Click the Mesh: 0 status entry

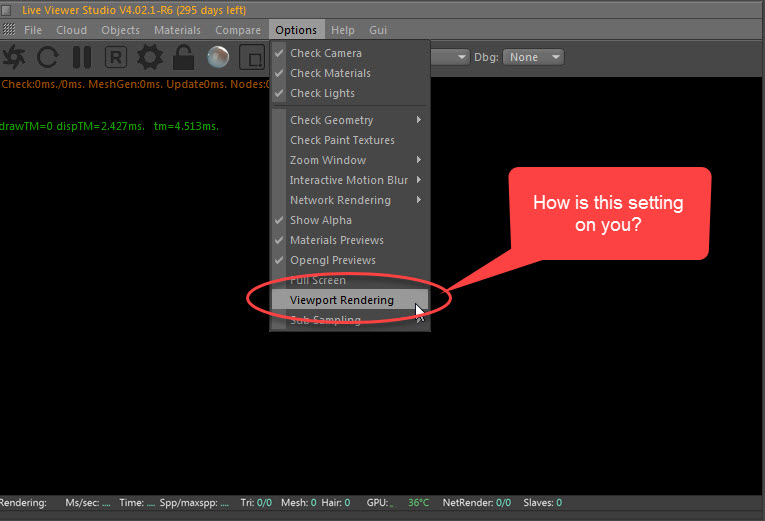(x=299, y=502)
